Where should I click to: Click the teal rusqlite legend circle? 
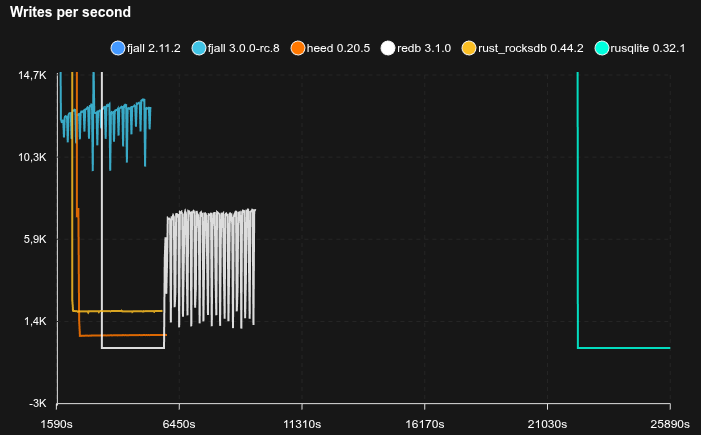601,48
